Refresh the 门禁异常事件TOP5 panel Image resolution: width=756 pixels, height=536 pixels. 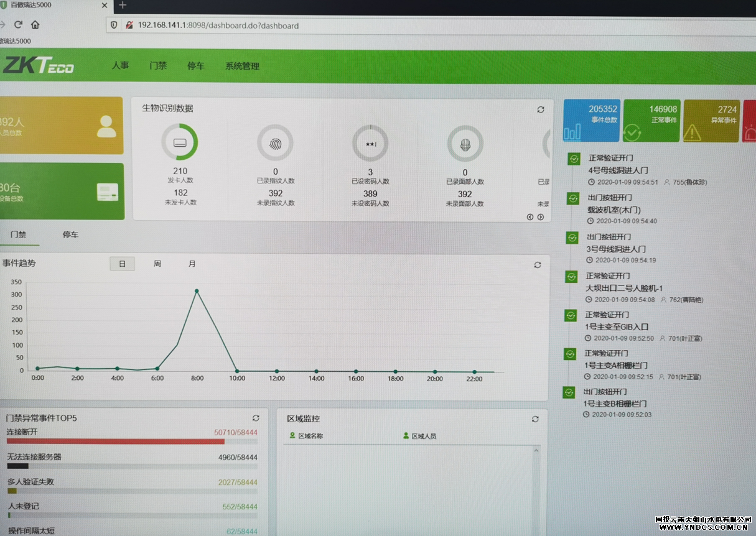coord(256,418)
